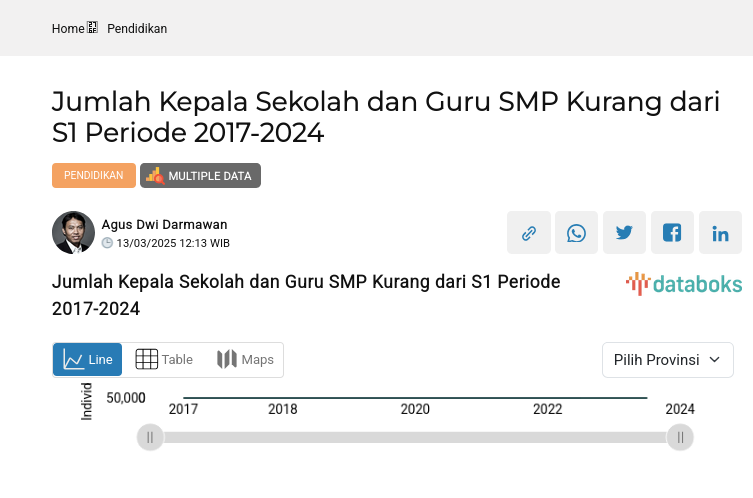
Task: Click the Home breadcrumb link
Action: coord(68,29)
